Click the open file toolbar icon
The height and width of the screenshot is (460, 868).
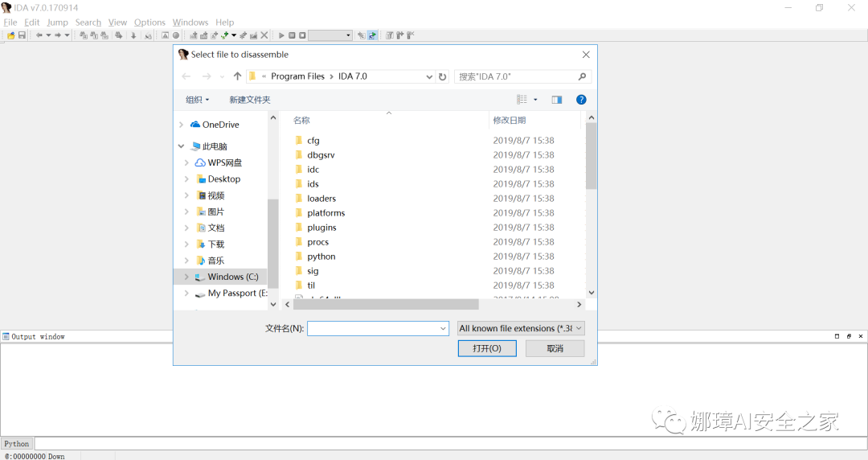(11, 35)
